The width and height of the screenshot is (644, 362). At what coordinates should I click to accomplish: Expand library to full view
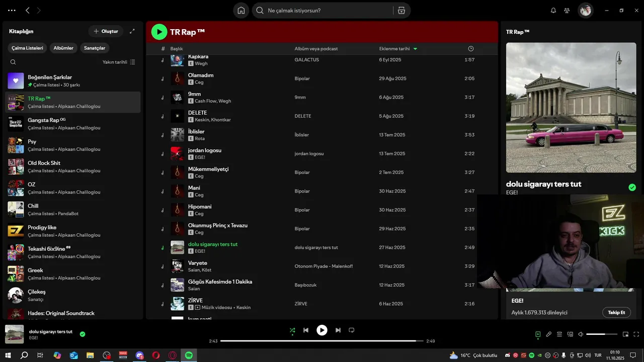132,31
